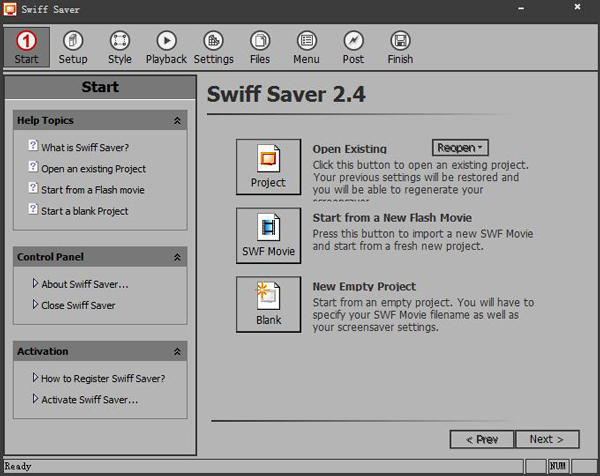Import a new SWF Movie
Viewport: 600px width, 476px height.
tap(268, 236)
